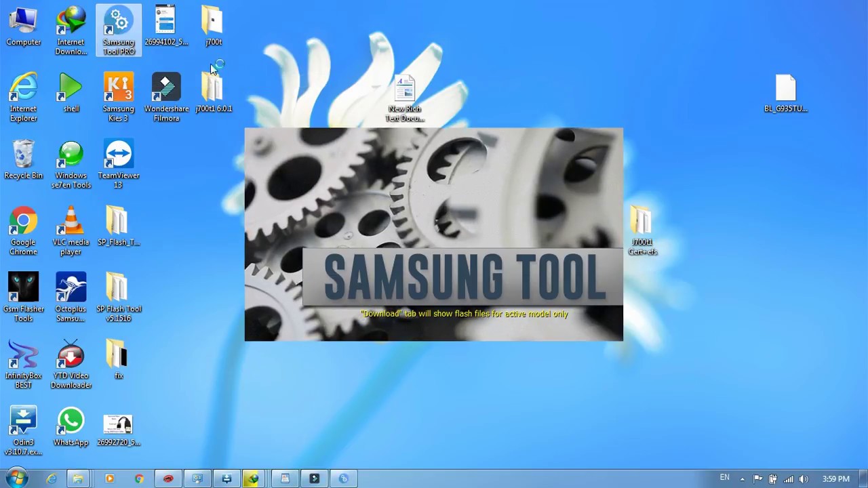
Task: Select Google Chrome desktop shortcut
Action: (x=23, y=231)
